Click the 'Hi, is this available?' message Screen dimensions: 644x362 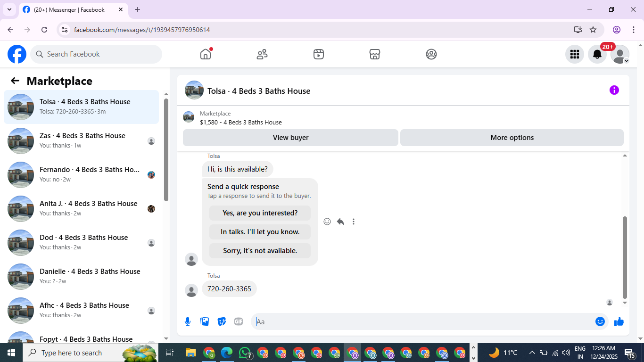click(x=238, y=169)
